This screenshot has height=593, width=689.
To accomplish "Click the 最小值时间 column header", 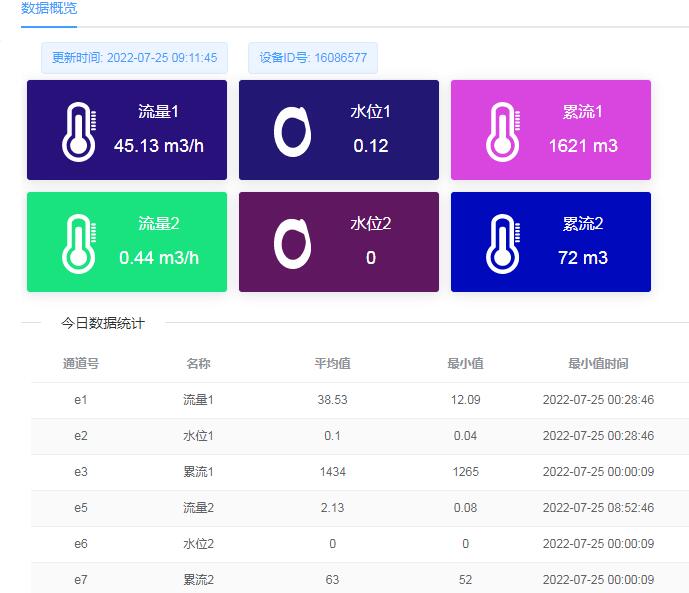I will pyautogui.click(x=598, y=364).
